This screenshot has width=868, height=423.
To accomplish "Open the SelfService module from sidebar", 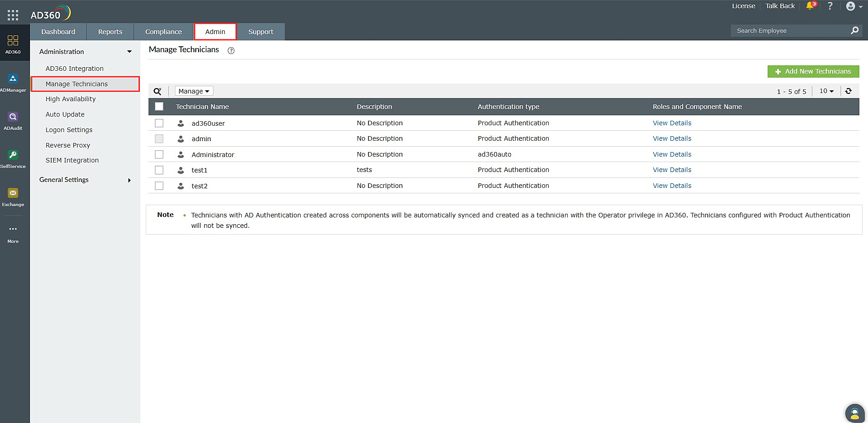I will coord(13,157).
